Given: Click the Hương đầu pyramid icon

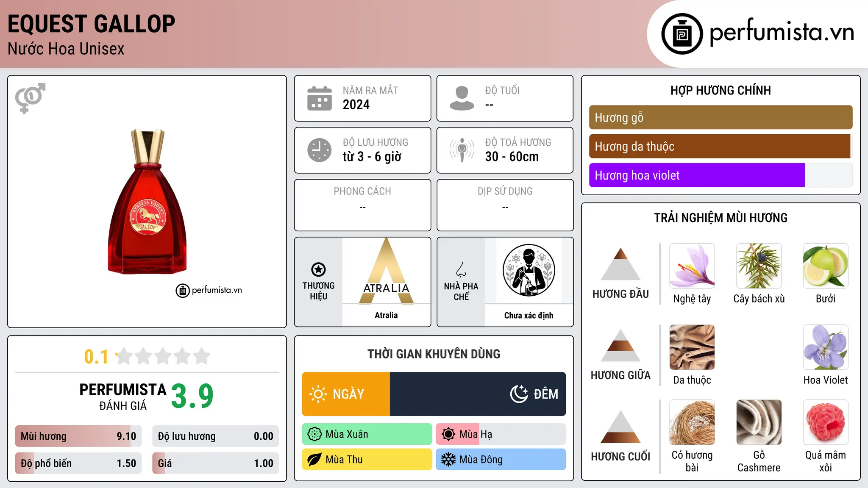Looking at the screenshot, I should 620,264.
